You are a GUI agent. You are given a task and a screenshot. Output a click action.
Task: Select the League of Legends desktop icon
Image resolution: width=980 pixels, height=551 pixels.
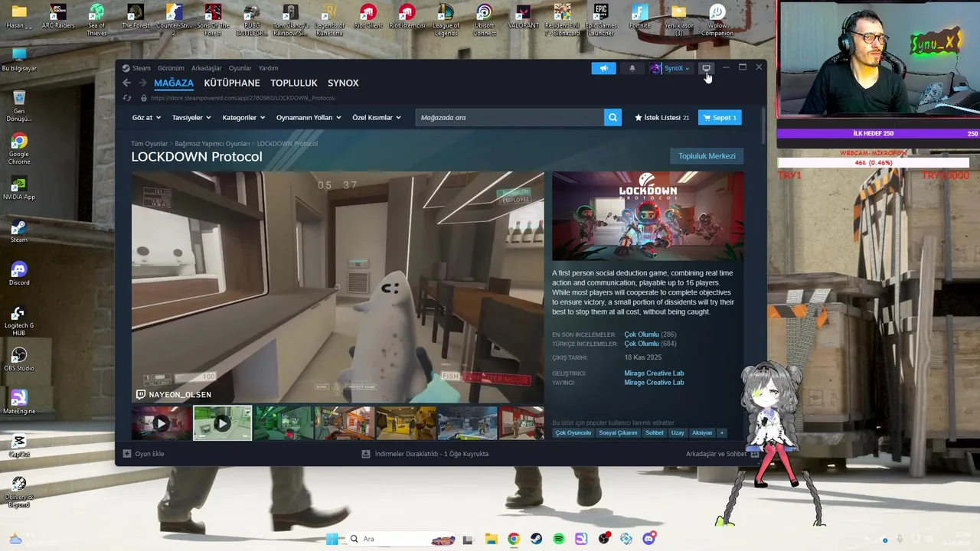click(446, 19)
